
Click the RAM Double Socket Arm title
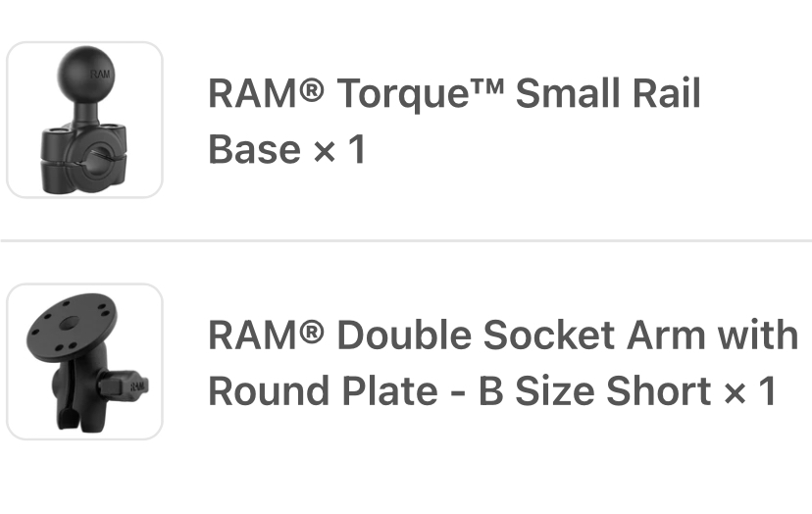502,363
